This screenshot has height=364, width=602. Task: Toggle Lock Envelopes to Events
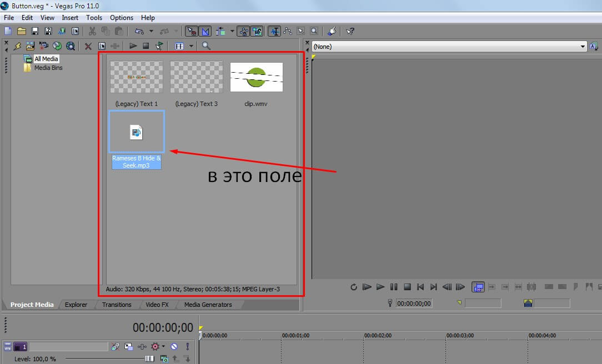[x=244, y=31]
